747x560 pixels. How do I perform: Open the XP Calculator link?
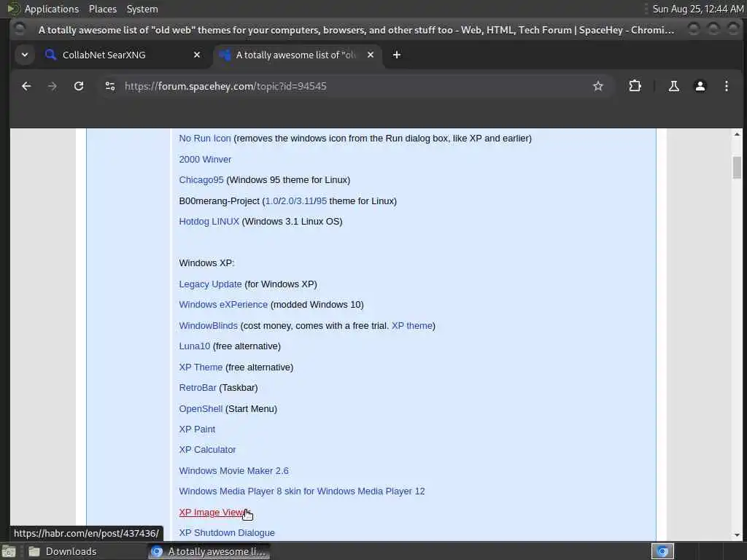pos(207,449)
